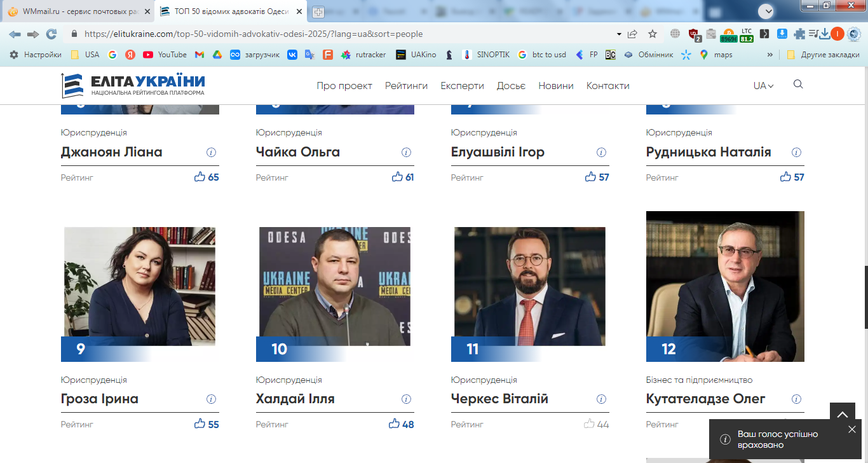Vote for Джаноян Ліана with thumbs-up
The height and width of the screenshot is (463, 868).
(200, 177)
